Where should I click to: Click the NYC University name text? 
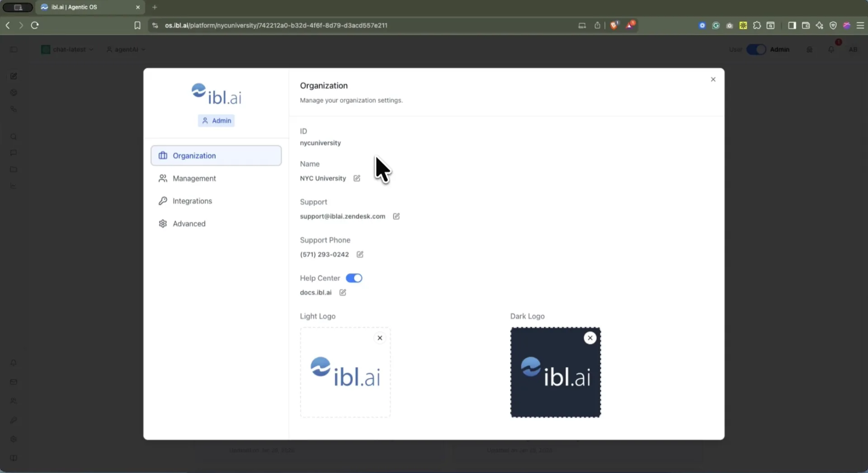tap(323, 178)
